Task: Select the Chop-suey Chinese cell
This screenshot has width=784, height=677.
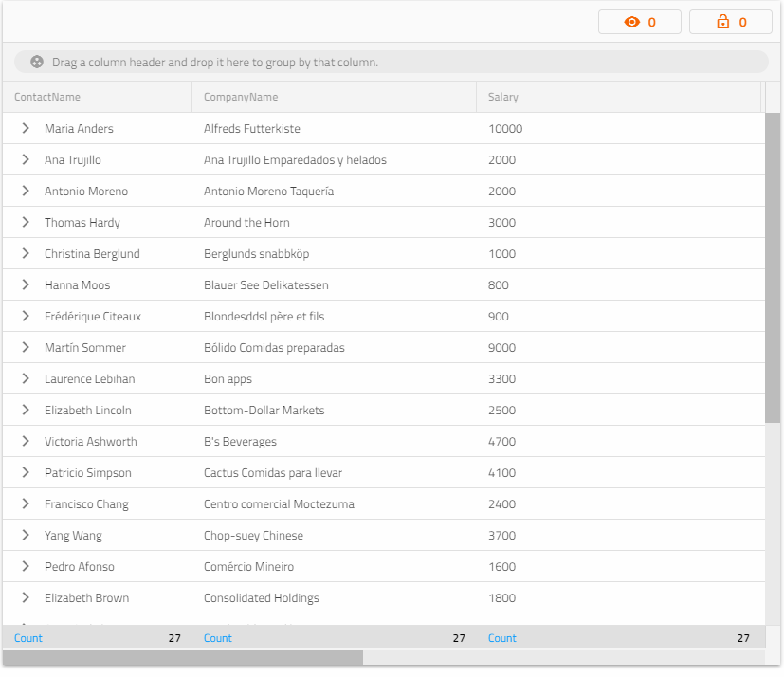Action: [334, 535]
